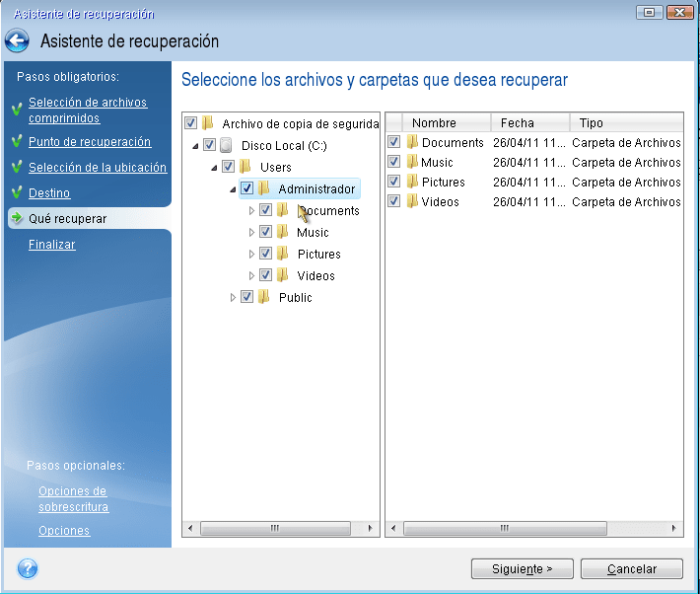Open the help question mark icon
Screen dimensions: 700x594
28,569
